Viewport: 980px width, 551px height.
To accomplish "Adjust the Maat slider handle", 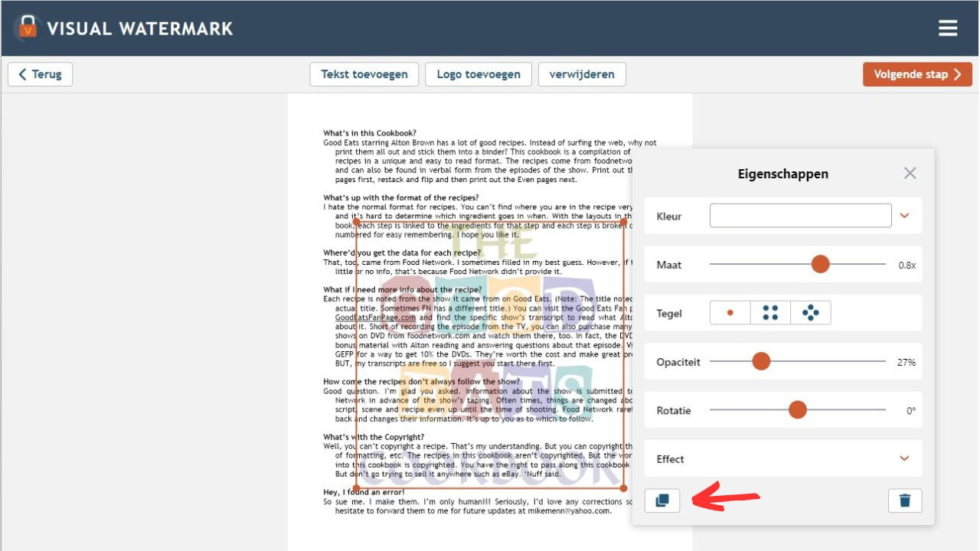I will pos(820,264).
